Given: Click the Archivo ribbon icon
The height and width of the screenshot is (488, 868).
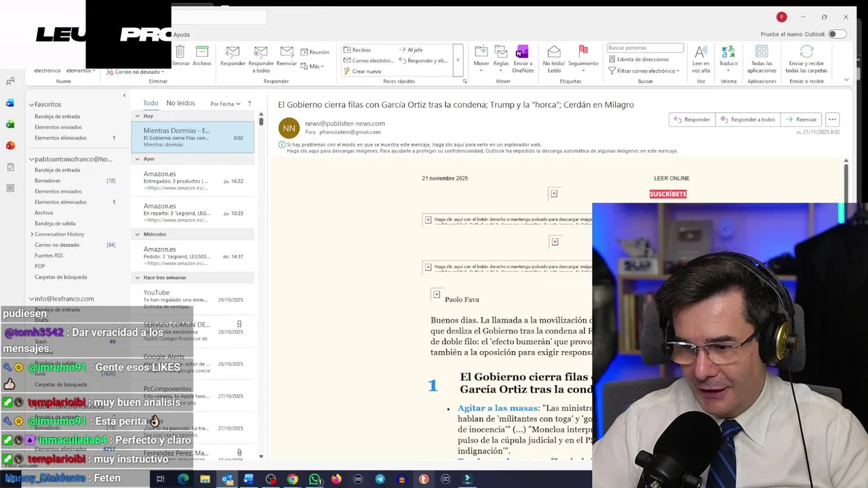Looking at the screenshot, I should pos(201,56).
